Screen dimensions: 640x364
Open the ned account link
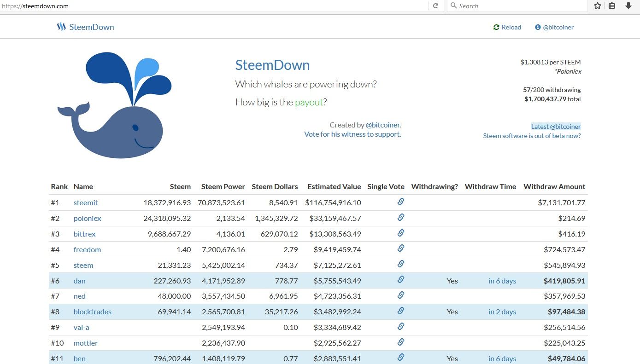(79, 296)
